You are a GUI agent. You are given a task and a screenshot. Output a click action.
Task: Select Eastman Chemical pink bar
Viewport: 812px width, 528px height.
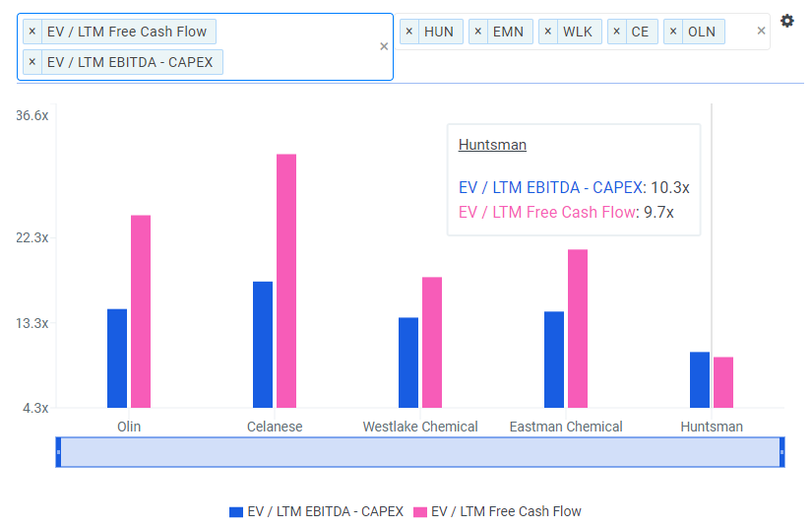[x=578, y=328]
